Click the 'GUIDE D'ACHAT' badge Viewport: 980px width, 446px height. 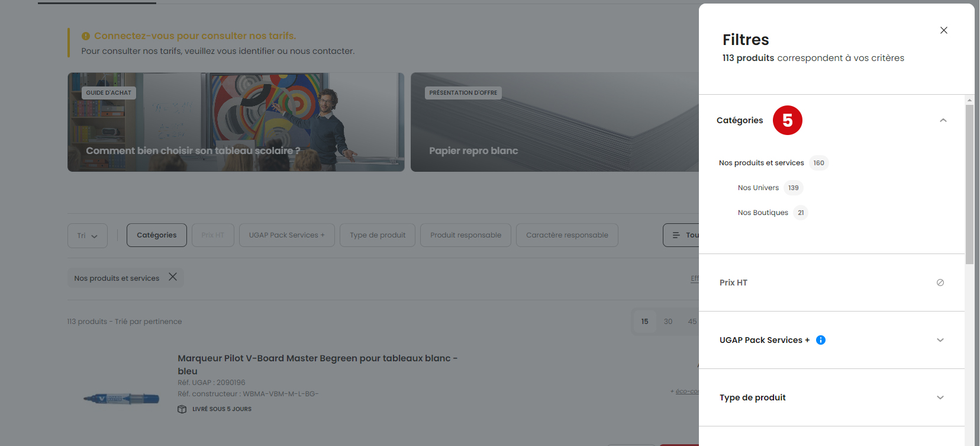pyautogui.click(x=109, y=93)
